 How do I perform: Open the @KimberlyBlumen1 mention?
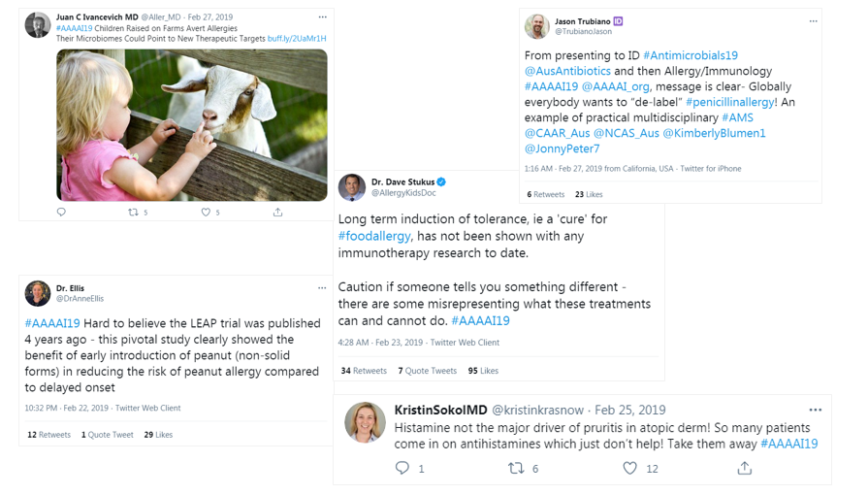pos(714,133)
